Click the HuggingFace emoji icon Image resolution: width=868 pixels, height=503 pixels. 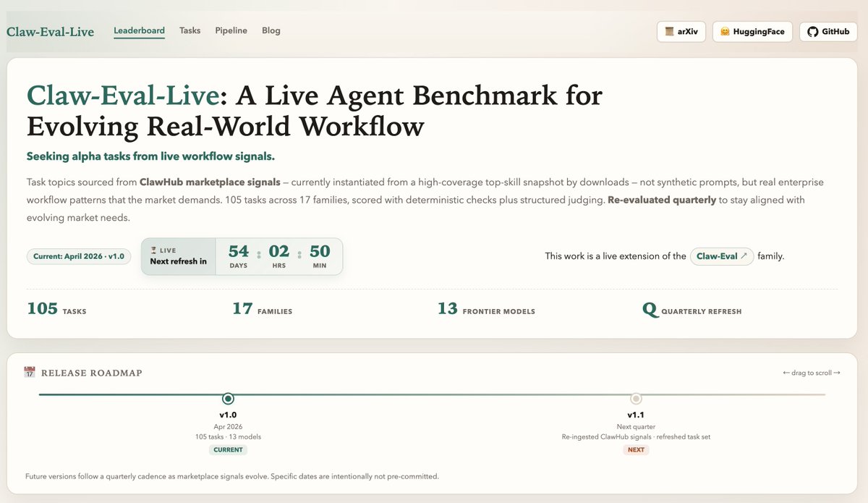tap(725, 32)
